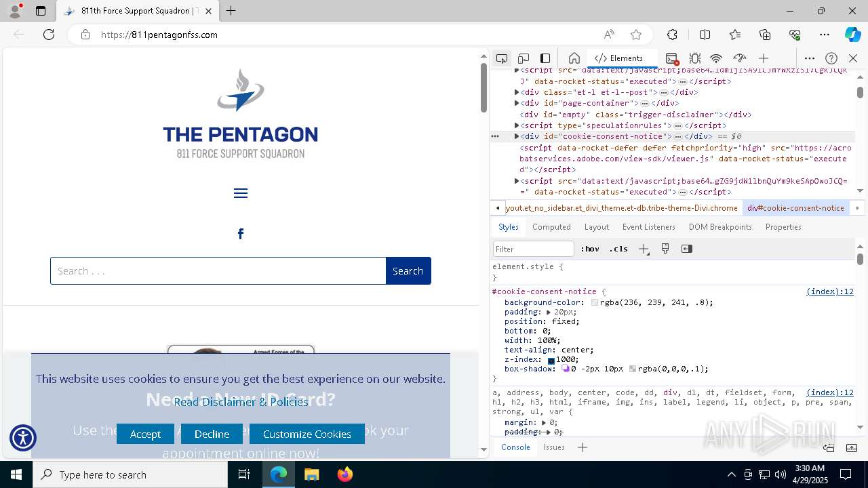Expand the page-container div node
This screenshot has width=868, height=488.
[517, 103]
